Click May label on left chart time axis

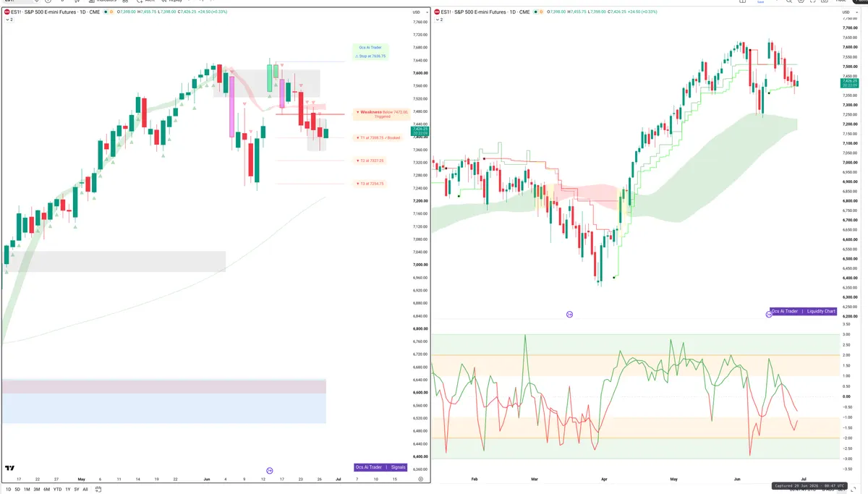[x=81, y=479]
